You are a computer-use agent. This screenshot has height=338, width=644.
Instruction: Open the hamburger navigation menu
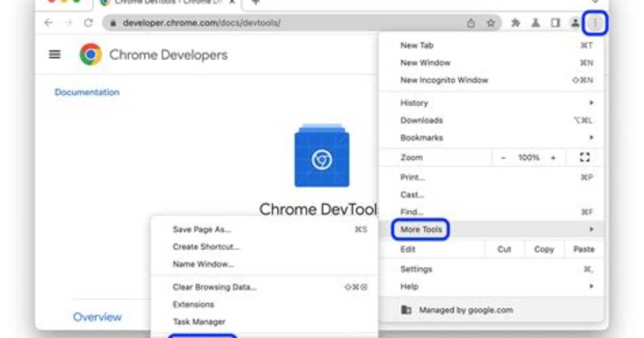(x=54, y=54)
